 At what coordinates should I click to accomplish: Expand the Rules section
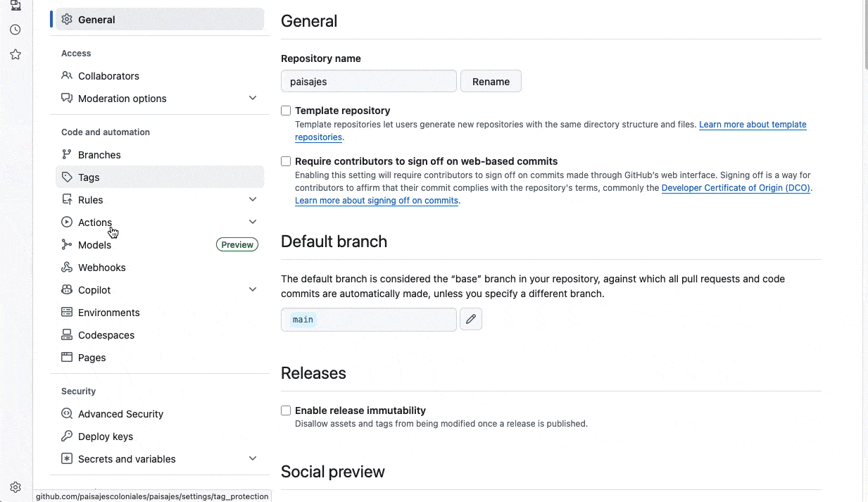(x=253, y=199)
